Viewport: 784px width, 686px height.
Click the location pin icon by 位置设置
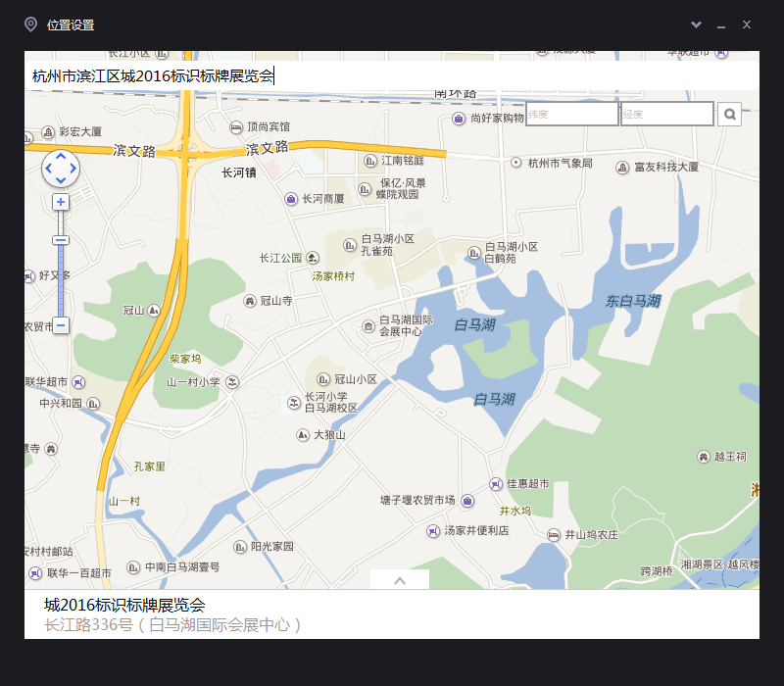tap(30, 24)
